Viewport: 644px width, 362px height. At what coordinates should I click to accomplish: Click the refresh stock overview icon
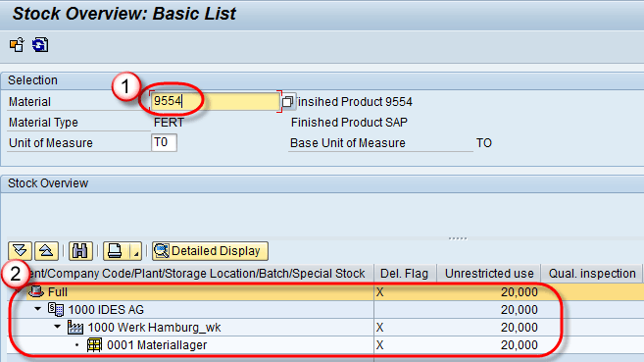(40, 45)
